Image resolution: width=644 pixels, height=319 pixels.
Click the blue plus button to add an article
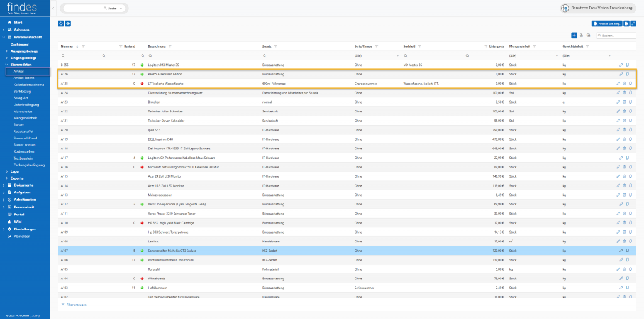[574, 35]
